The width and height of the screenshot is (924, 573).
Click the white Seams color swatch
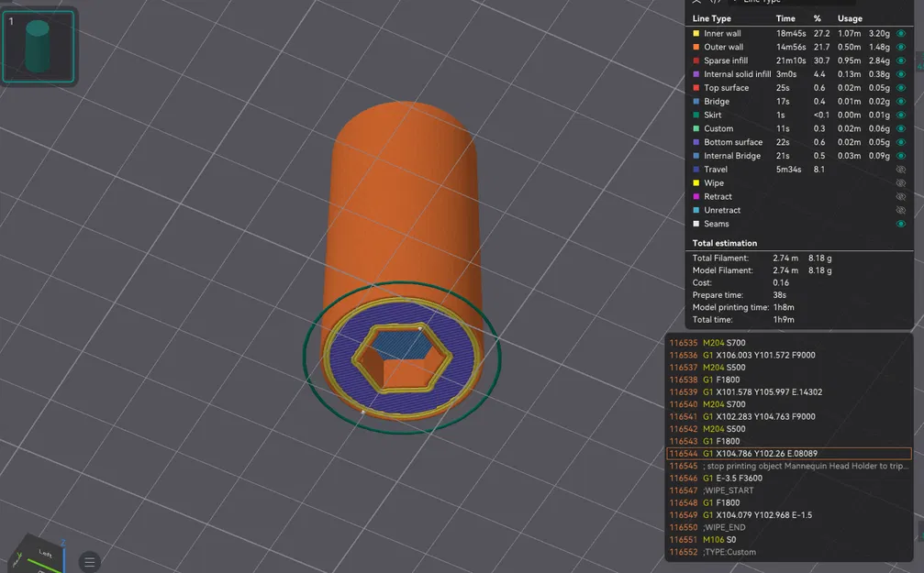coord(696,224)
